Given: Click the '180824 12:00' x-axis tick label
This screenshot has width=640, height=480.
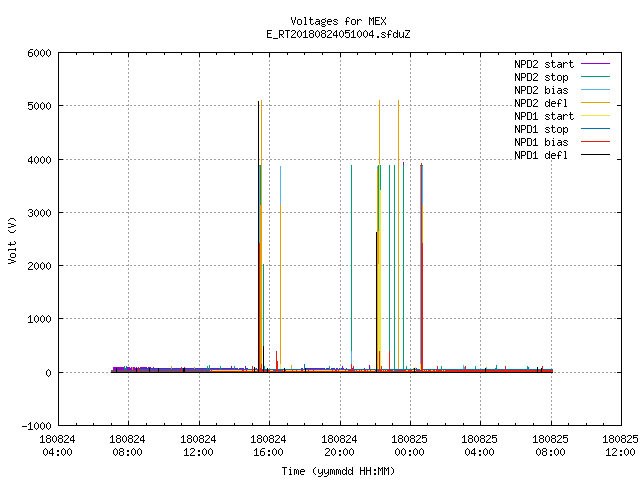Looking at the screenshot, I should (x=198, y=446).
